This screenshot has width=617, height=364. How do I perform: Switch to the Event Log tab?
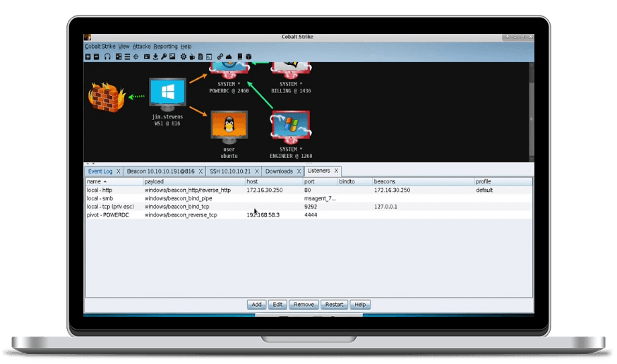(100, 171)
